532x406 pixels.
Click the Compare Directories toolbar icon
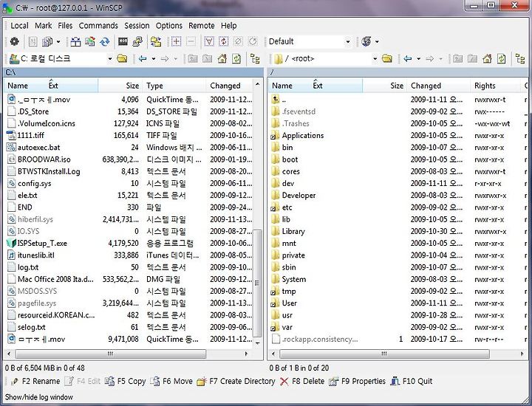pos(75,41)
